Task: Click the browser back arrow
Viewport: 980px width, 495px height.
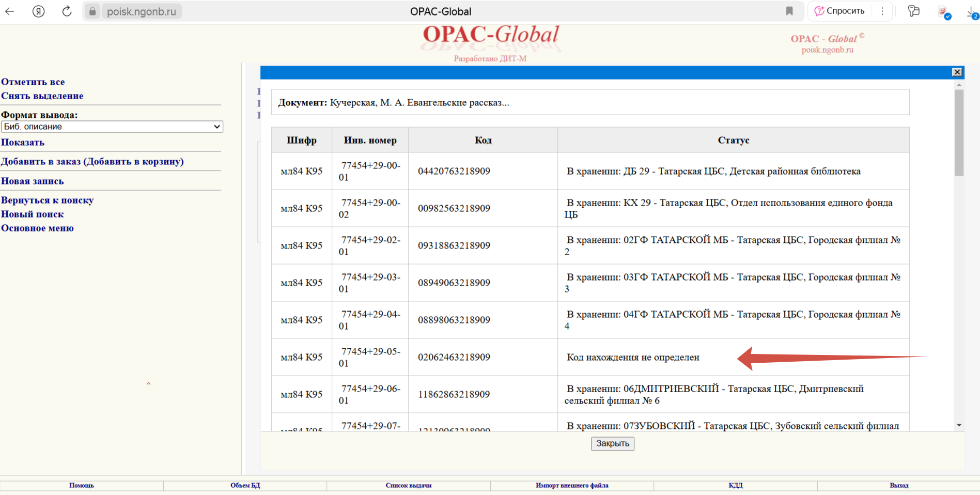Action: click(10, 11)
